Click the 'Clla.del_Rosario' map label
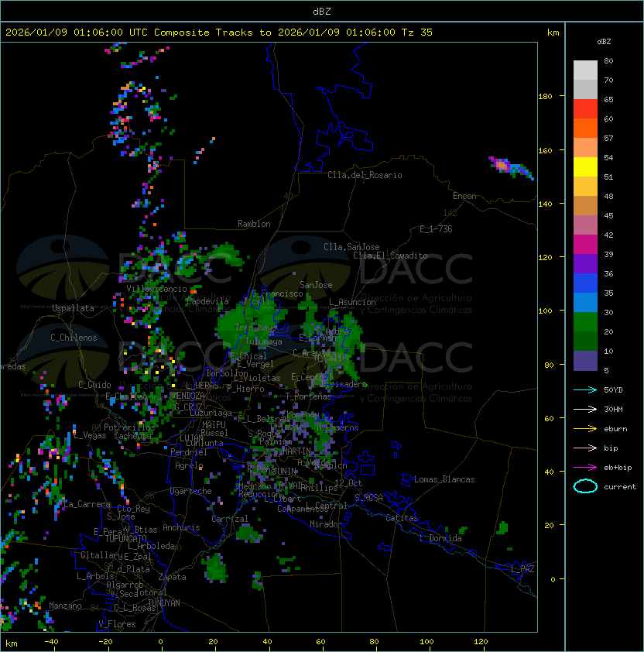The image size is (644, 652). tap(365, 175)
